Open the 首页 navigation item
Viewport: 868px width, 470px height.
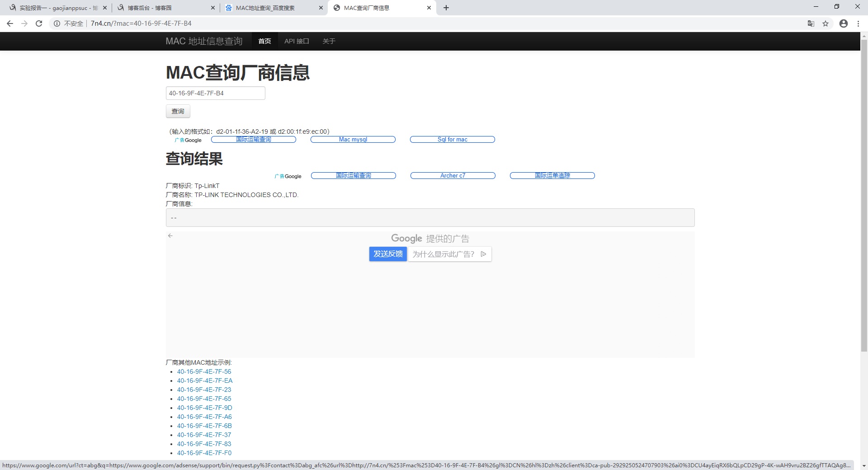(x=264, y=41)
